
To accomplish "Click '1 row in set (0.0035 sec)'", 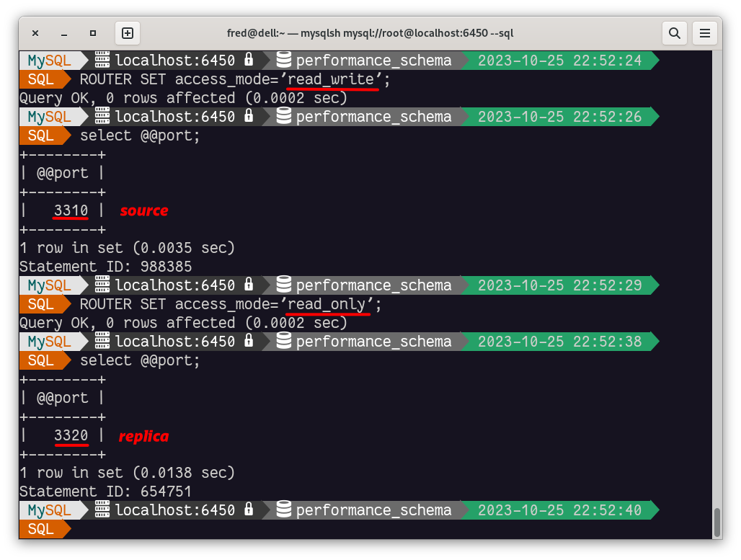I will click(x=127, y=248).
